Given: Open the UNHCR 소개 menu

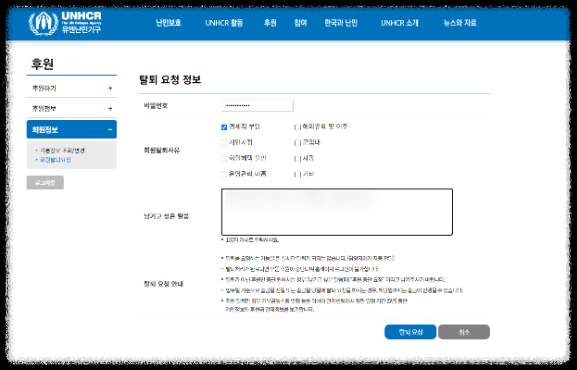Looking at the screenshot, I should (400, 23).
